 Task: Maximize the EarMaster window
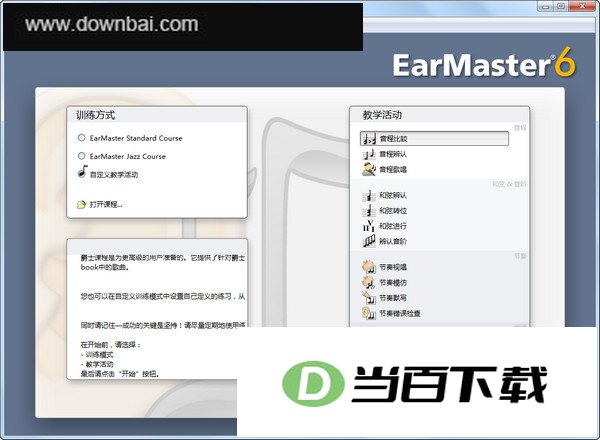click(x=561, y=6)
